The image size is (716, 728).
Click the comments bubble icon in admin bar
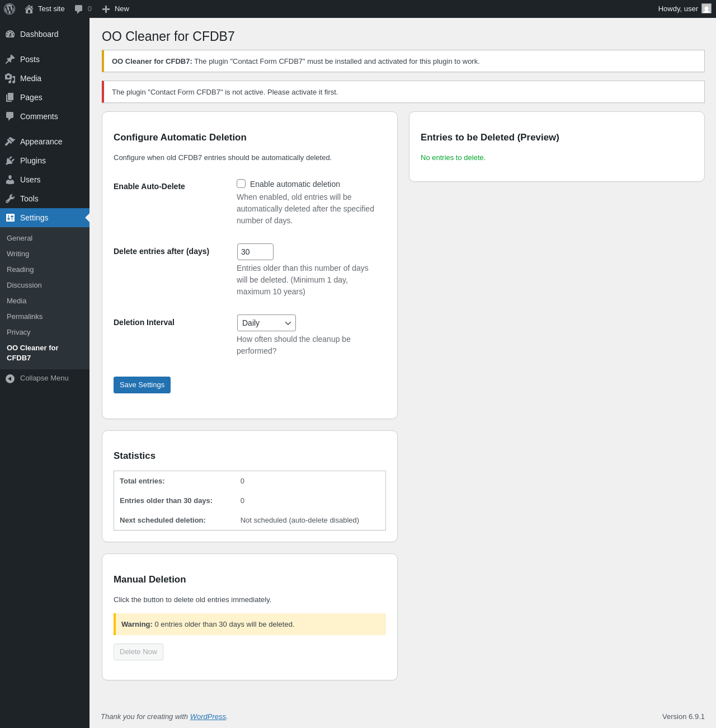coord(79,9)
